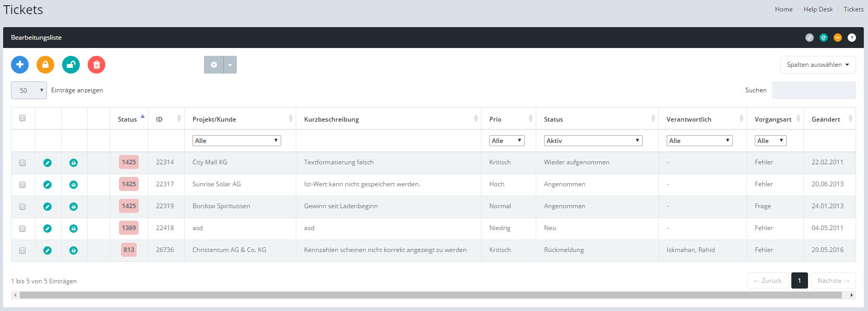868x311 pixels.
Task: Click the white question mark help icon
Action: click(852, 38)
